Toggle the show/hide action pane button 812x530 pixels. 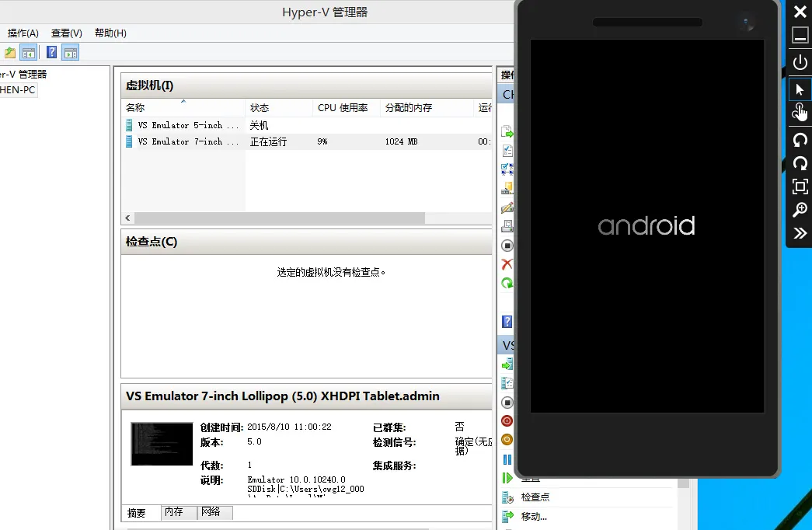click(71, 52)
